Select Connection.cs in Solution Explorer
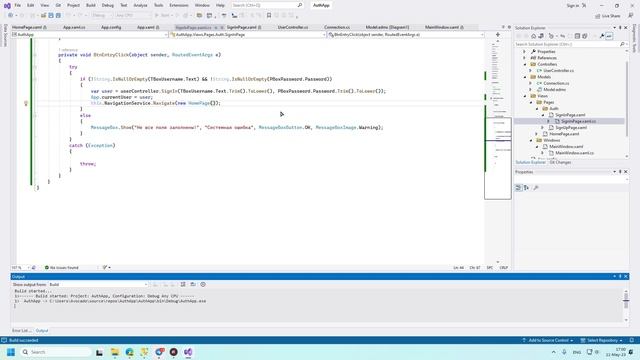Viewport: 640px width, 360px height. point(556,83)
